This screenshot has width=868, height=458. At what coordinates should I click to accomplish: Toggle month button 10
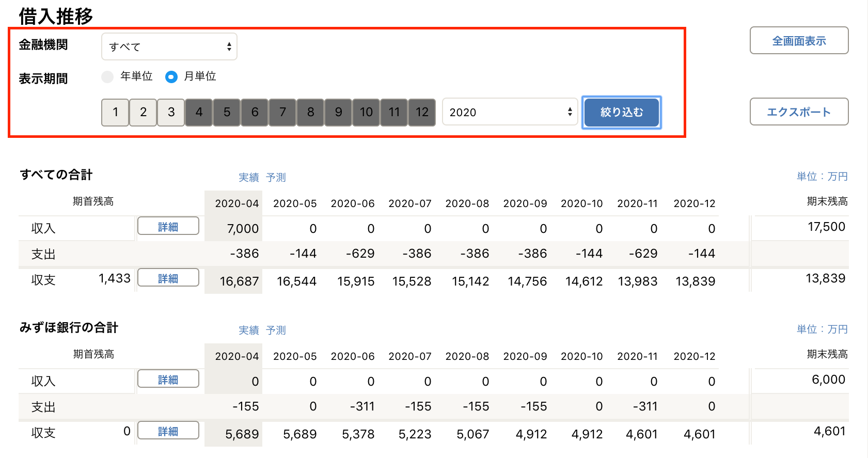click(366, 112)
